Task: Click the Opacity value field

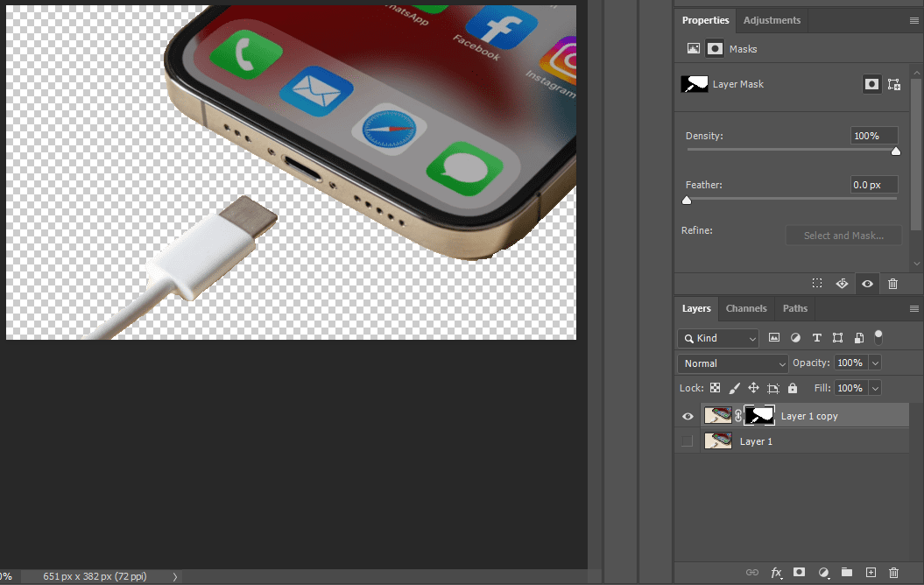Action: point(851,363)
